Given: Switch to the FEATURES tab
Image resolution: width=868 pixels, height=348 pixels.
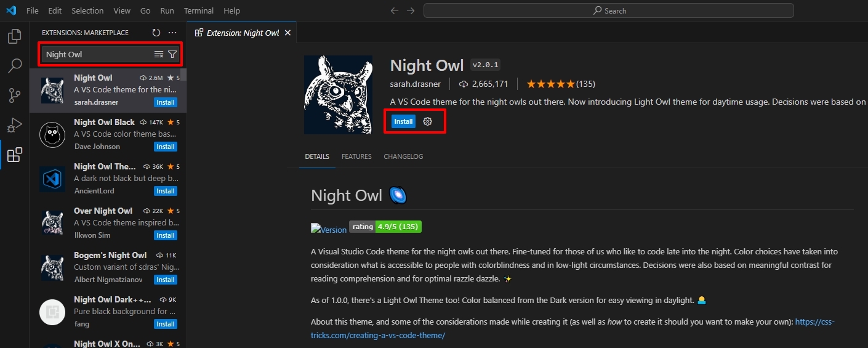Looking at the screenshot, I should [x=356, y=156].
